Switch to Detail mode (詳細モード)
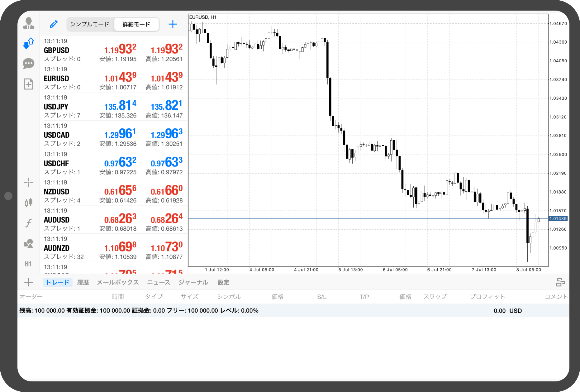This screenshot has height=392, width=580. (136, 24)
